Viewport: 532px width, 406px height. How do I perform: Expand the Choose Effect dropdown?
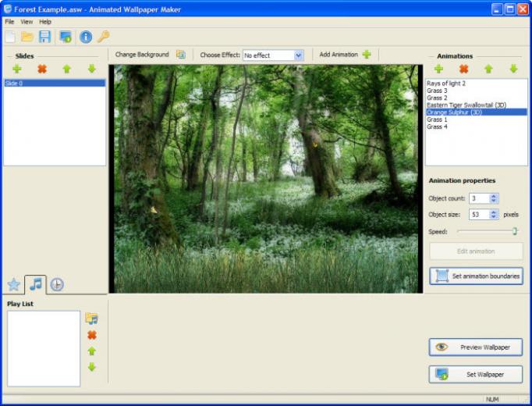click(298, 55)
